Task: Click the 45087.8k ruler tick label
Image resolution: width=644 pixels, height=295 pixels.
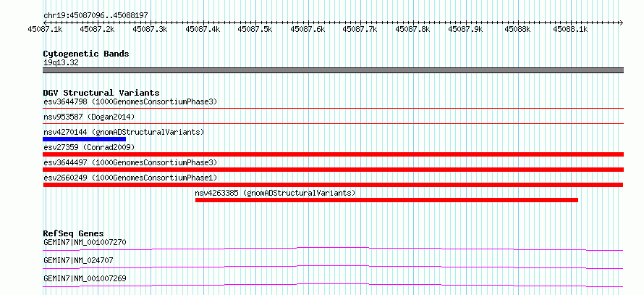Action: (412, 29)
